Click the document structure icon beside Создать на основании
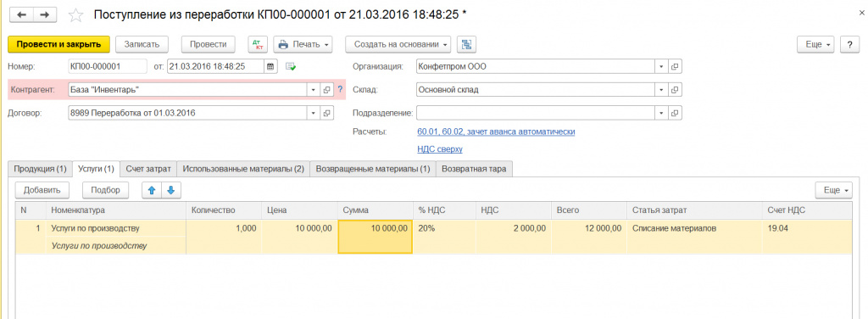The width and height of the screenshot is (868, 319). pyautogui.click(x=467, y=44)
